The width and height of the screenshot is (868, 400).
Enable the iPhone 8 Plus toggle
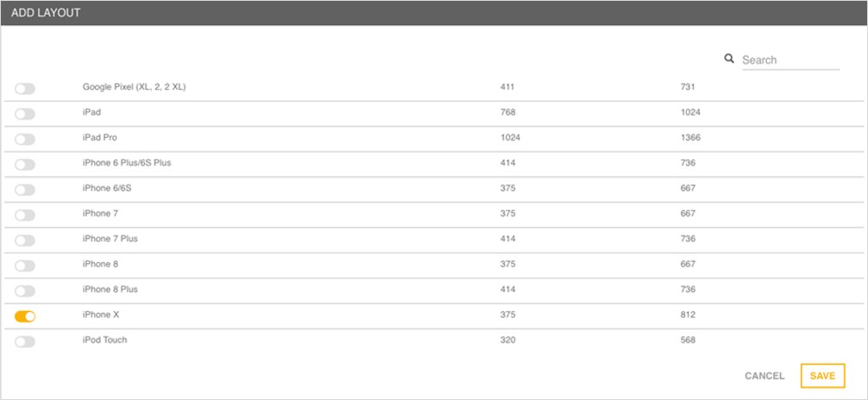25,291
